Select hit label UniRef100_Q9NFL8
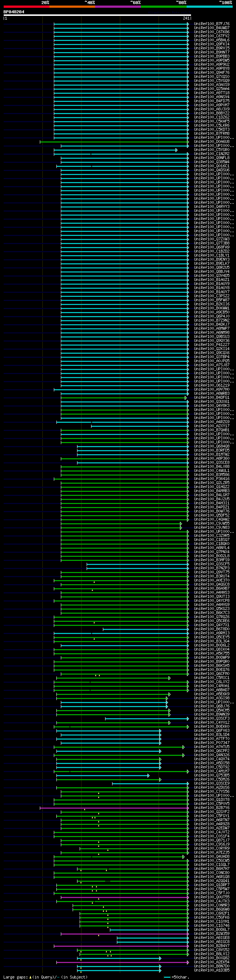 tap(212, 158)
